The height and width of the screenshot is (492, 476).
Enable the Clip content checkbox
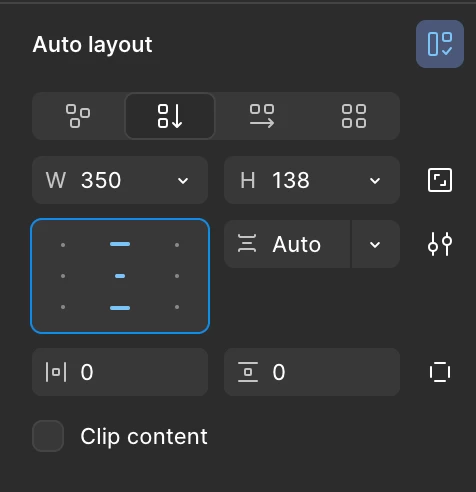48,436
